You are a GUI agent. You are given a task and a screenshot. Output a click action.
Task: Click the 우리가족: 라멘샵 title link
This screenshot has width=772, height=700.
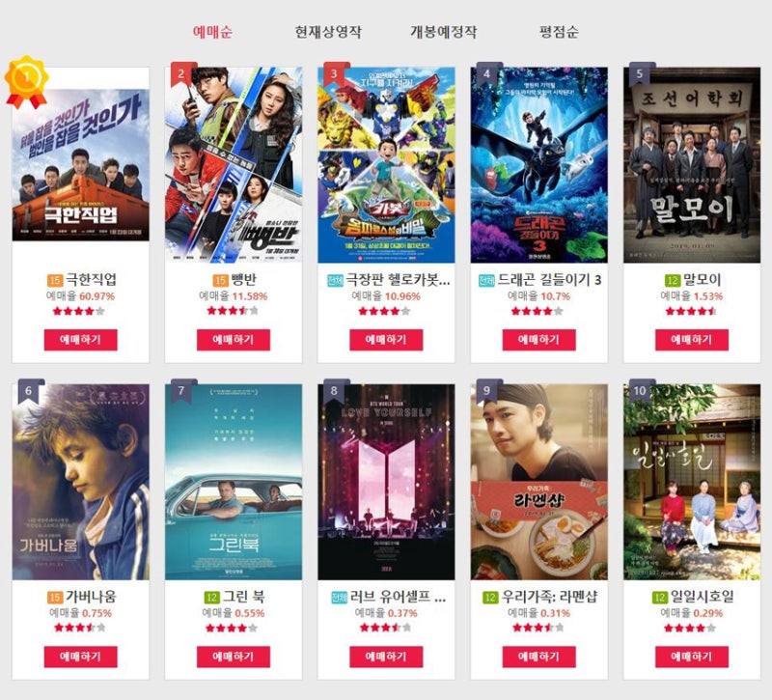tap(549, 597)
